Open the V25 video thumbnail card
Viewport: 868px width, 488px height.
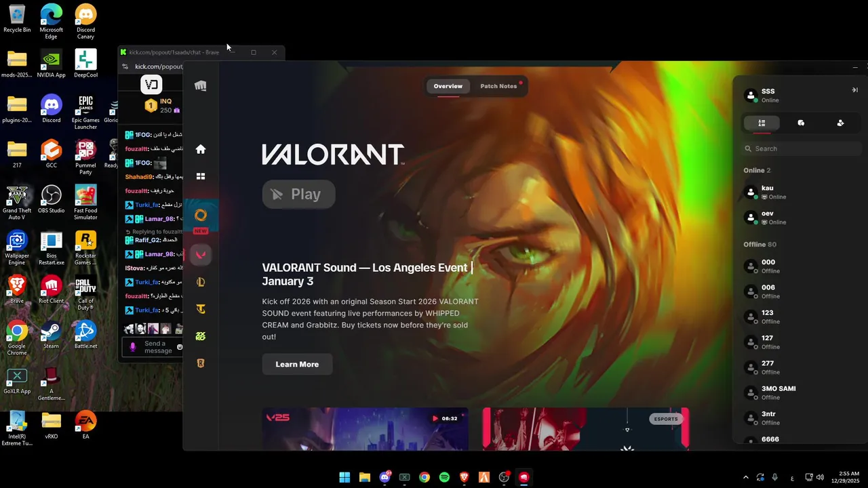[365, 428]
